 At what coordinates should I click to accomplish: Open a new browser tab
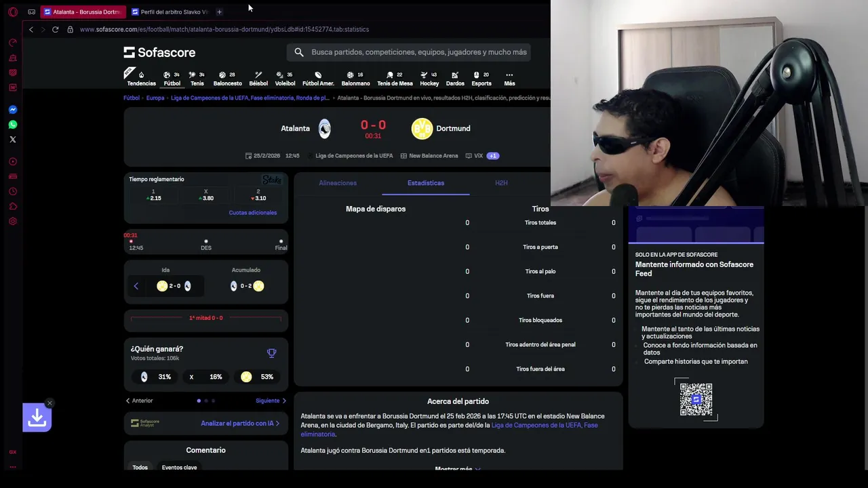pyautogui.click(x=219, y=12)
